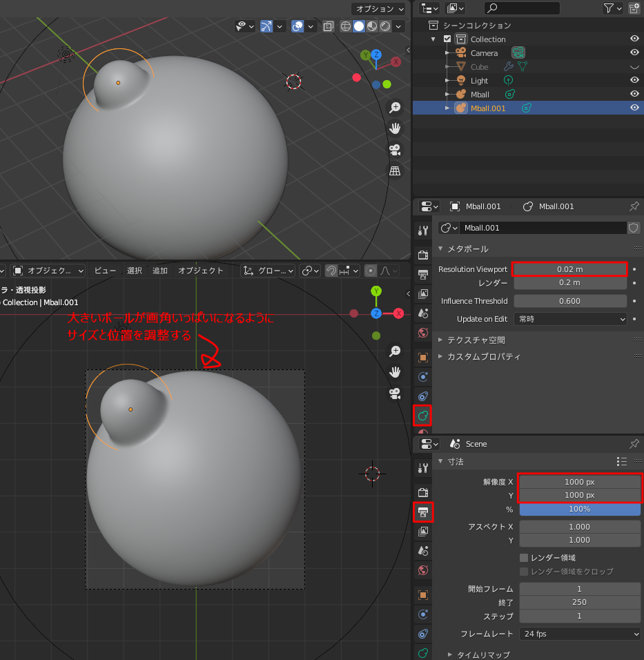Open the 追加 menu to add objects
This screenshot has height=660, width=644.
[x=159, y=270]
